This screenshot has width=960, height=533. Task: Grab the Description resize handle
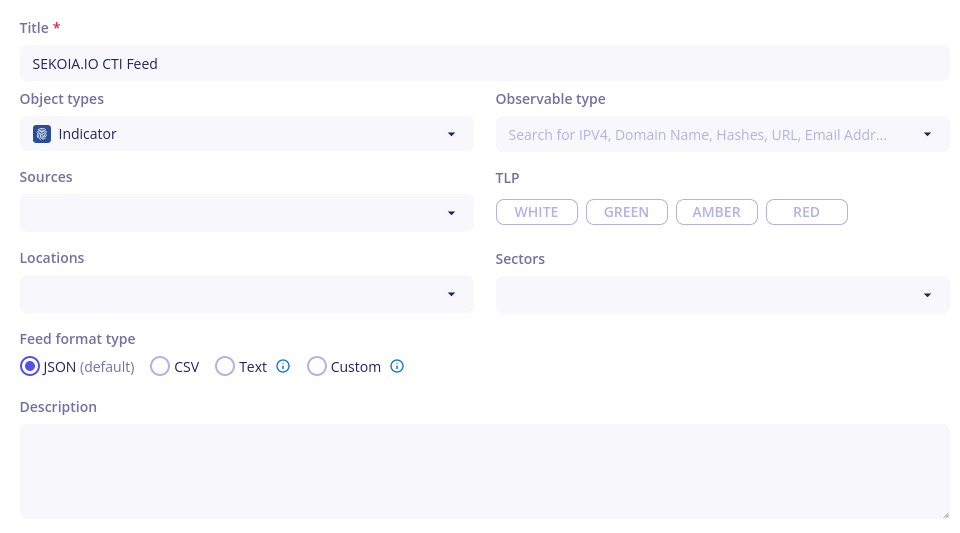point(945,514)
